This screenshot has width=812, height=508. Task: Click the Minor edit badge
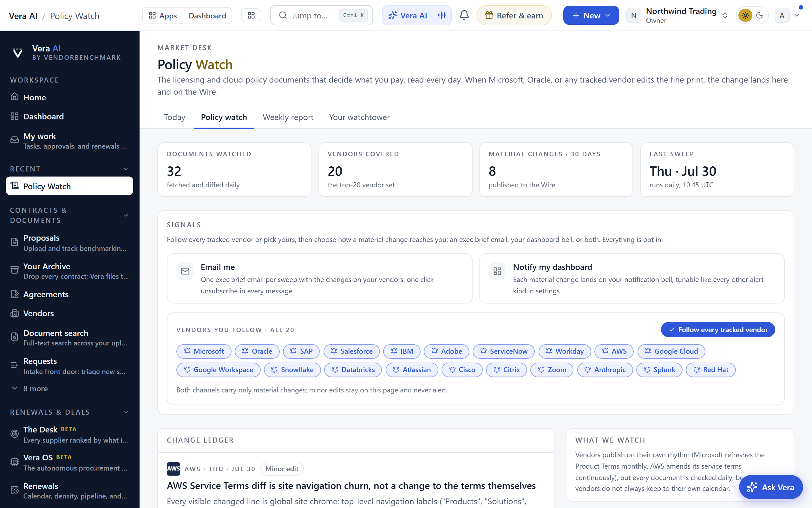click(282, 469)
